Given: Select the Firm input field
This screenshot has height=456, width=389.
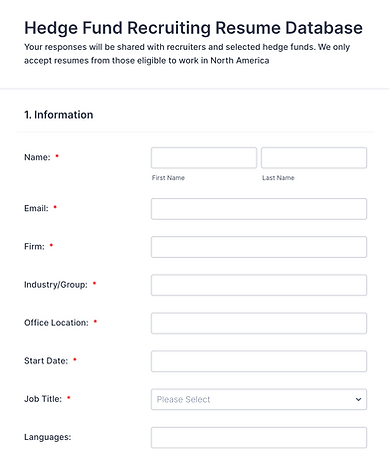Looking at the screenshot, I should click(x=259, y=247).
